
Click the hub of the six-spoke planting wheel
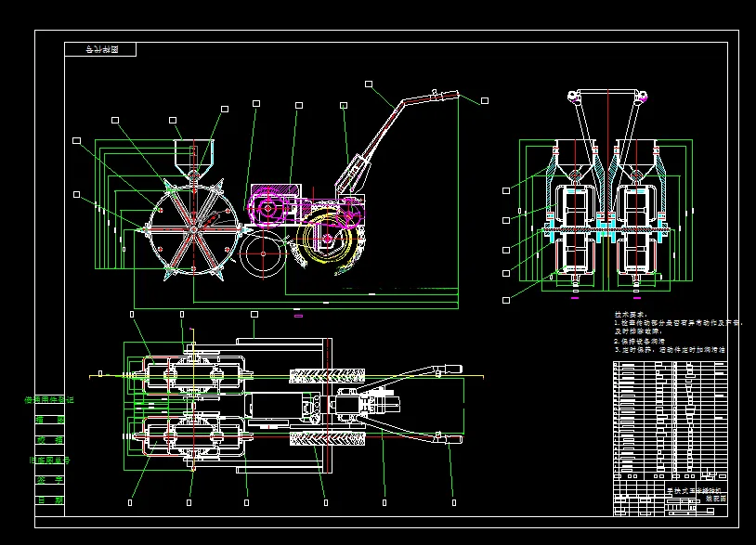click(193, 230)
